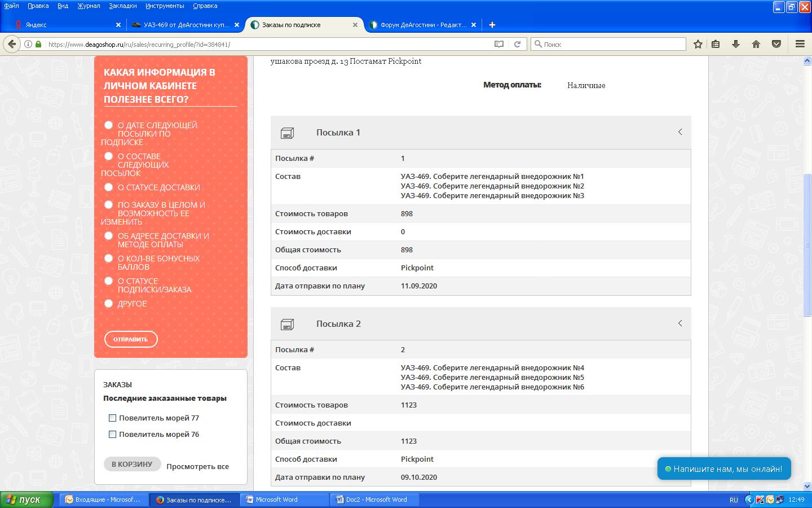Image resolution: width=812 pixels, height=508 pixels.
Task: Select the 'О статусе доставки' radio option
Action: 109,187
